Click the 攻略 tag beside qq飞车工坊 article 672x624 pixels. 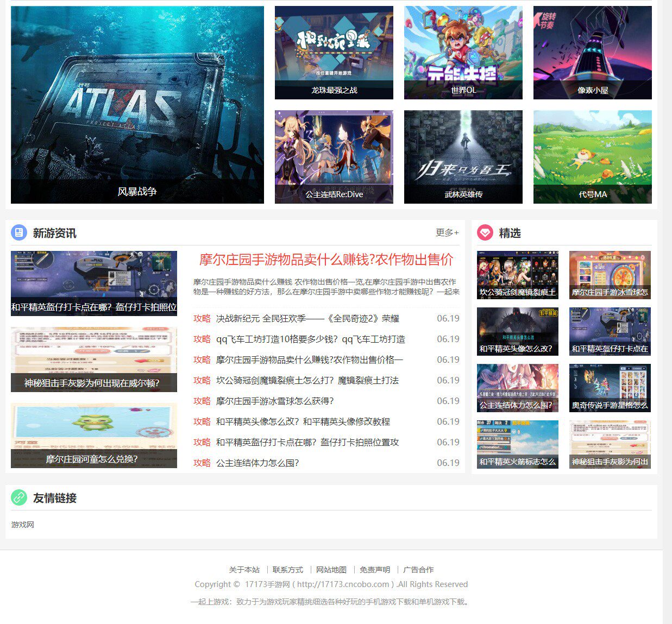pyautogui.click(x=202, y=339)
